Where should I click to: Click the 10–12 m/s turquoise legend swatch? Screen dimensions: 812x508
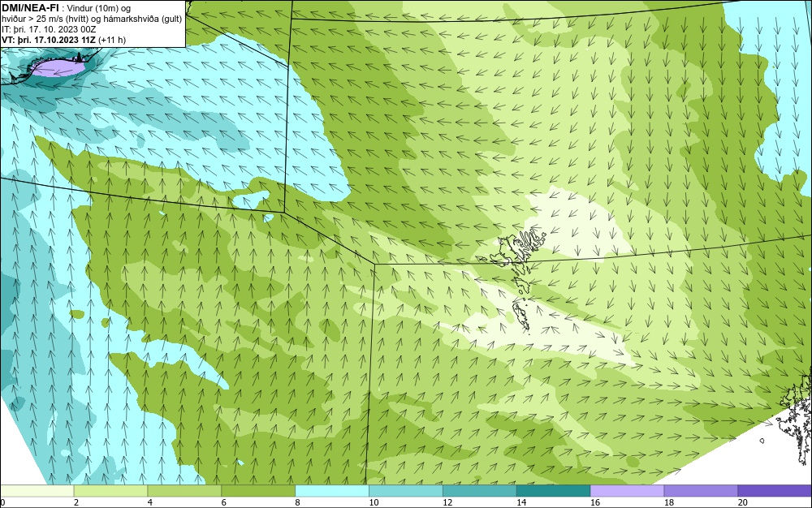point(405,490)
